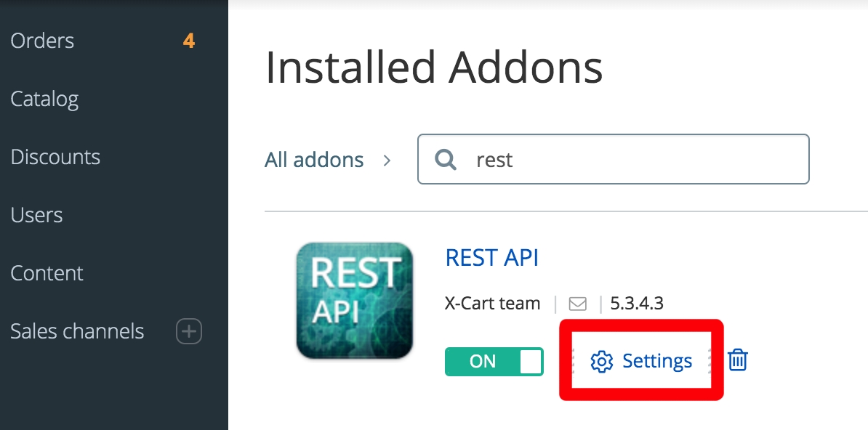Go to the Discounts section
This screenshot has height=430, width=868.
point(55,157)
